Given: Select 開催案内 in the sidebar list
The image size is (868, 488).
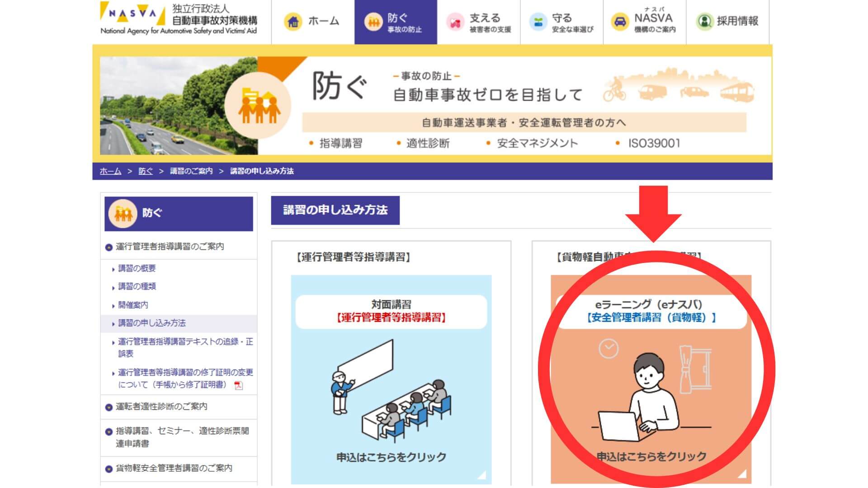Looking at the screenshot, I should point(133,305).
